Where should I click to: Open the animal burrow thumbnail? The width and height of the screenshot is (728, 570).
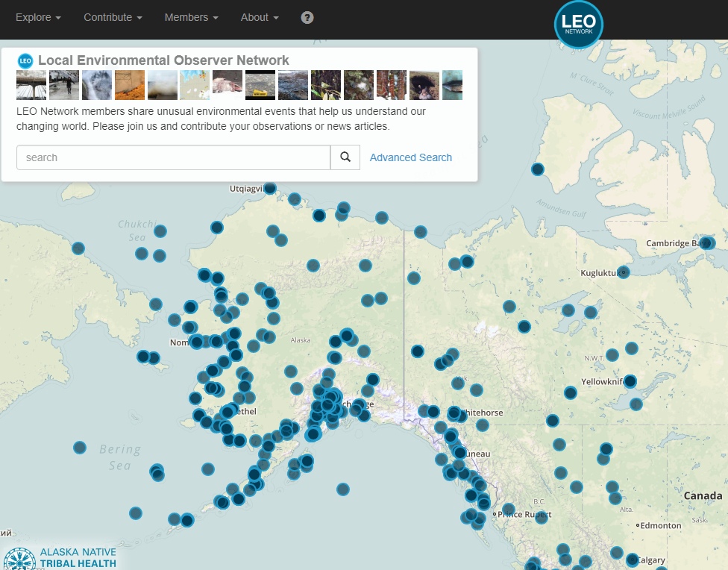pyautogui.click(x=424, y=85)
